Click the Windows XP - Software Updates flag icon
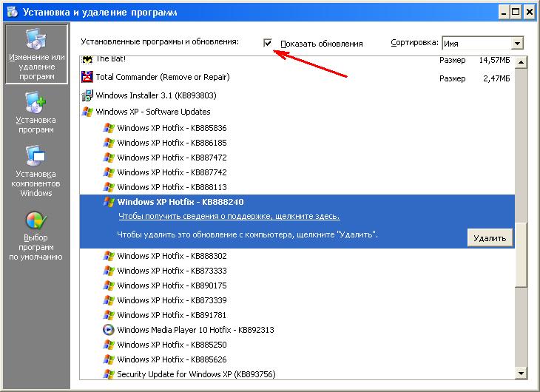 [87, 112]
